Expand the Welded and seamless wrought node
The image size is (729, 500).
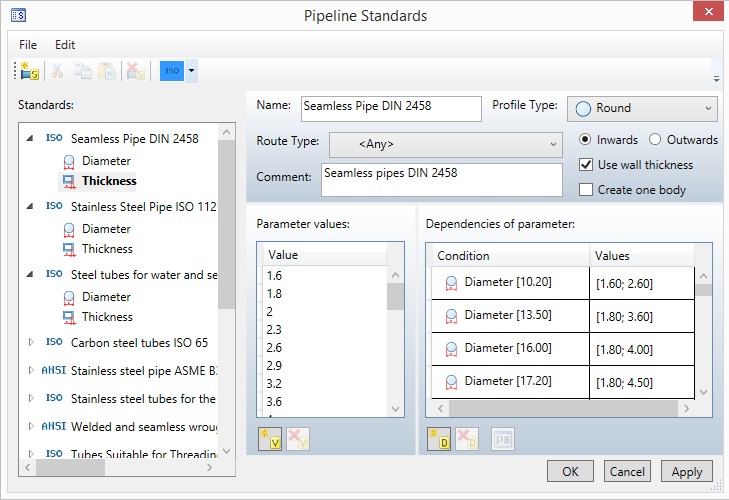tap(31, 426)
